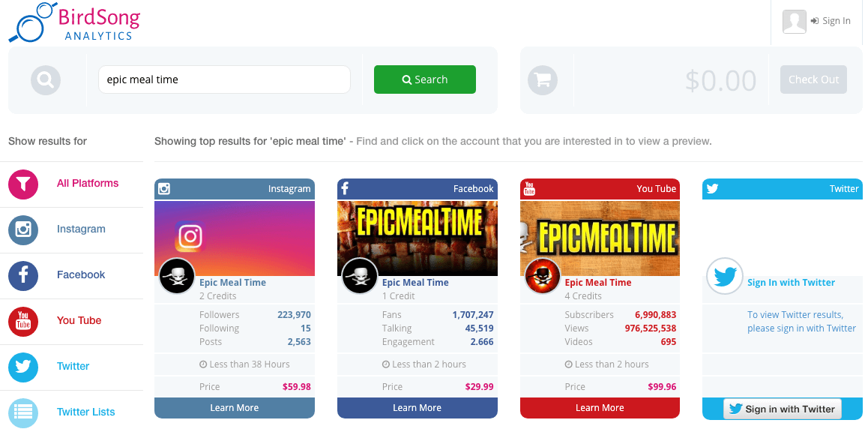The width and height of the screenshot is (868, 429).
Task: Filter results by Facebook sidebar icon
Action: pos(23,276)
